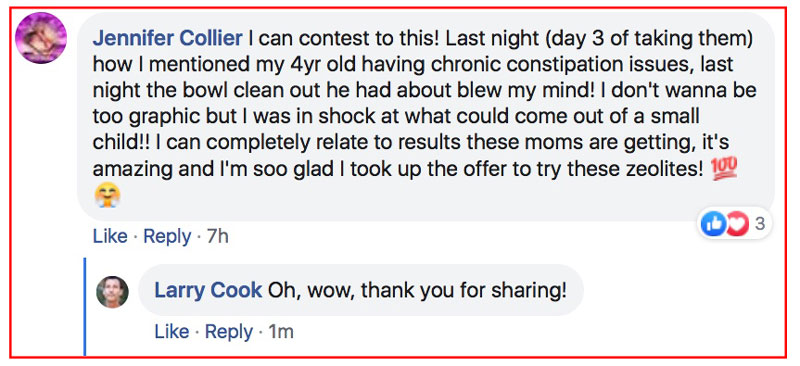Reply to Jennifer Collier's comment
800x366 pixels.
[x=167, y=236]
